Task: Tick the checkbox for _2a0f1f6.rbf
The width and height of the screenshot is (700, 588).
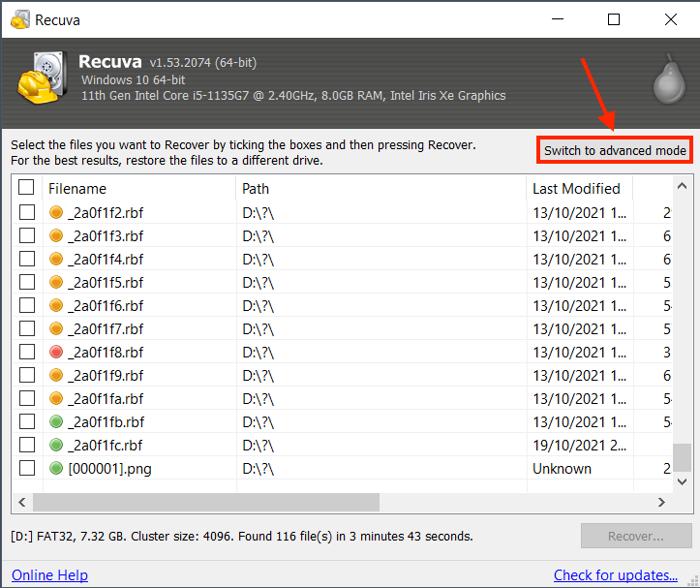Action: pos(27,305)
